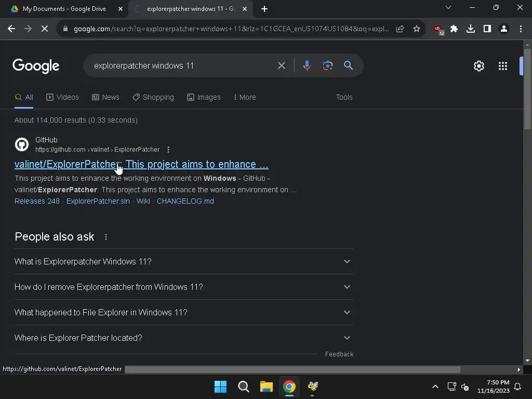Screen dimensions: 532x399
Task: Open Releases 248 sitelink
Action: pyautogui.click(x=37, y=201)
